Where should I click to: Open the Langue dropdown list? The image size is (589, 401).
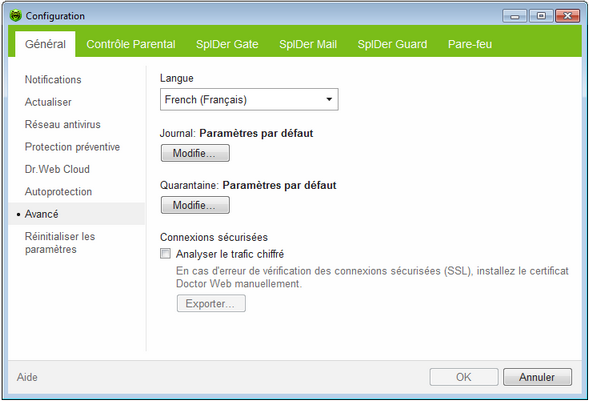[x=249, y=99]
